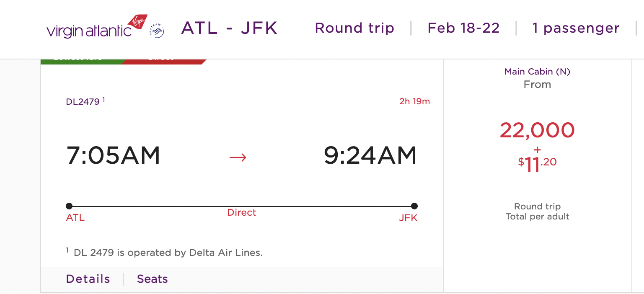Edit the Feb 18-22 travel dates
The height and width of the screenshot is (294, 644).
pyautogui.click(x=463, y=28)
